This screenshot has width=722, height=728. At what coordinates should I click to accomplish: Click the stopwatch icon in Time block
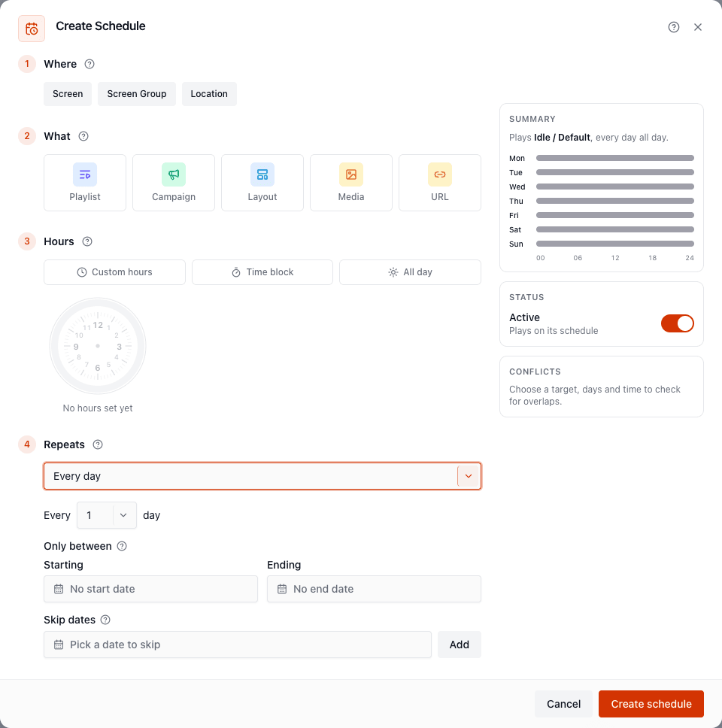point(236,272)
